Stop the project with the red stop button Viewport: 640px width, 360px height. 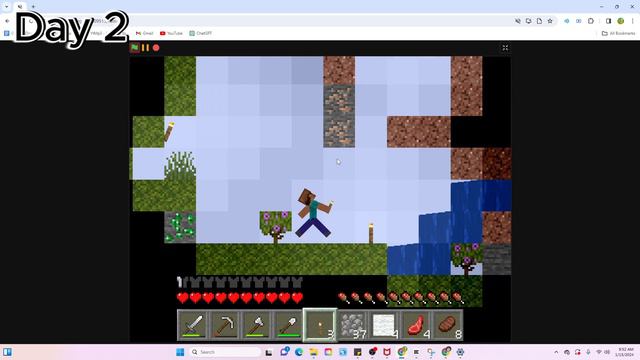[156, 48]
